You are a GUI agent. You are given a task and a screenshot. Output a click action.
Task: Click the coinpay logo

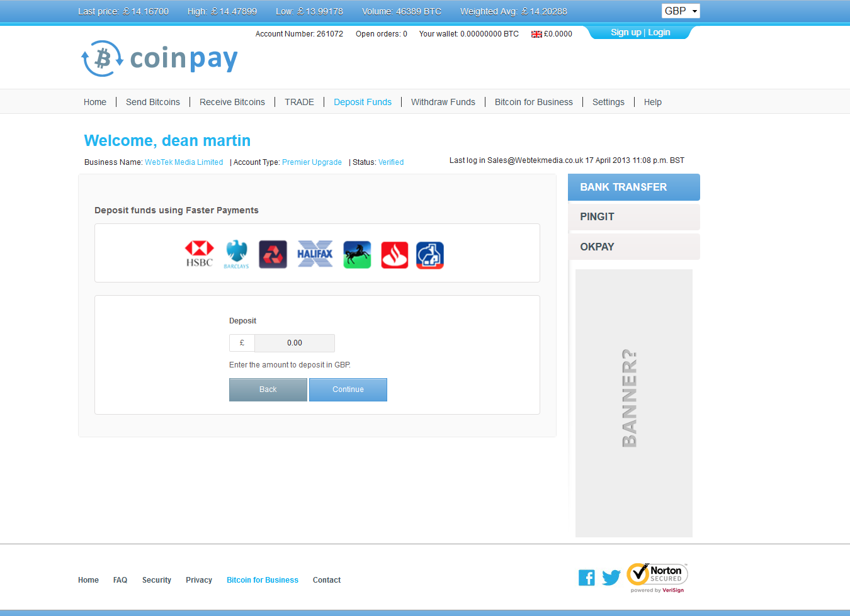tap(160, 59)
